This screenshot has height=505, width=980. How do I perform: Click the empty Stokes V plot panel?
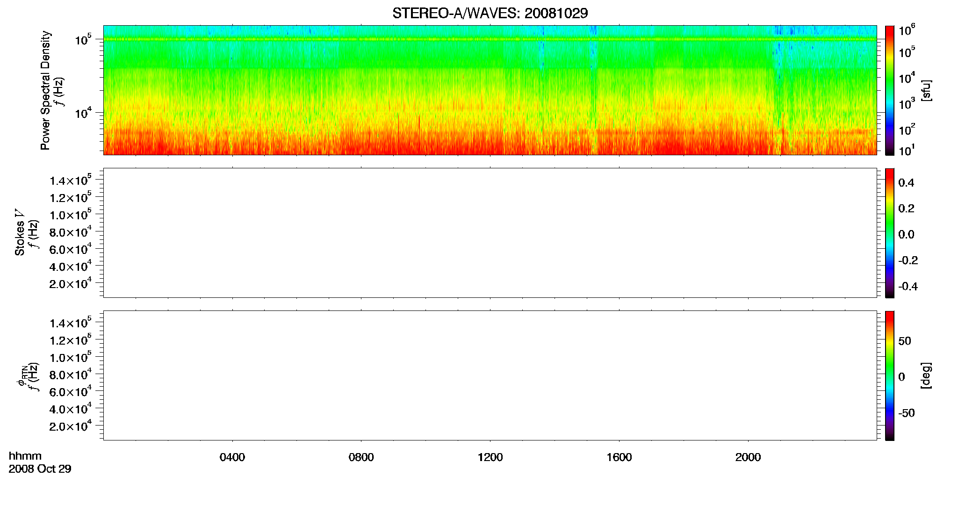click(490, 233)
